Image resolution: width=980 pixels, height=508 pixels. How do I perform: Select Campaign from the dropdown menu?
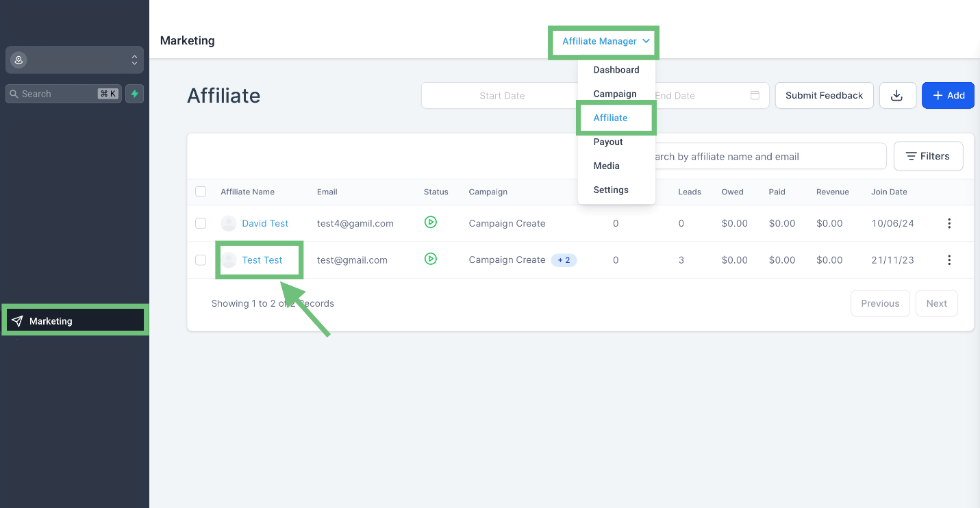click(x=615, y=94)
